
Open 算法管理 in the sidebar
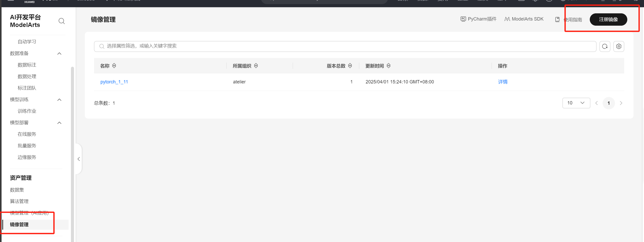coord(19,201)
